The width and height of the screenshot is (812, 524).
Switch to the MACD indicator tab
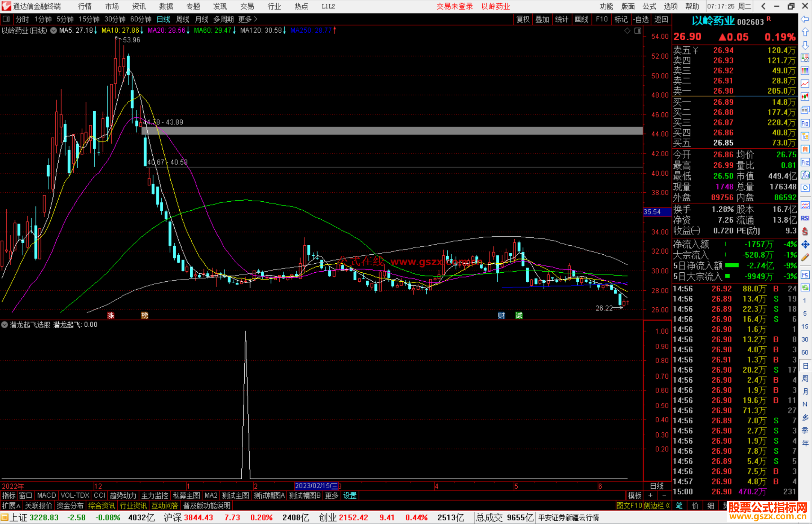(47, 495)
